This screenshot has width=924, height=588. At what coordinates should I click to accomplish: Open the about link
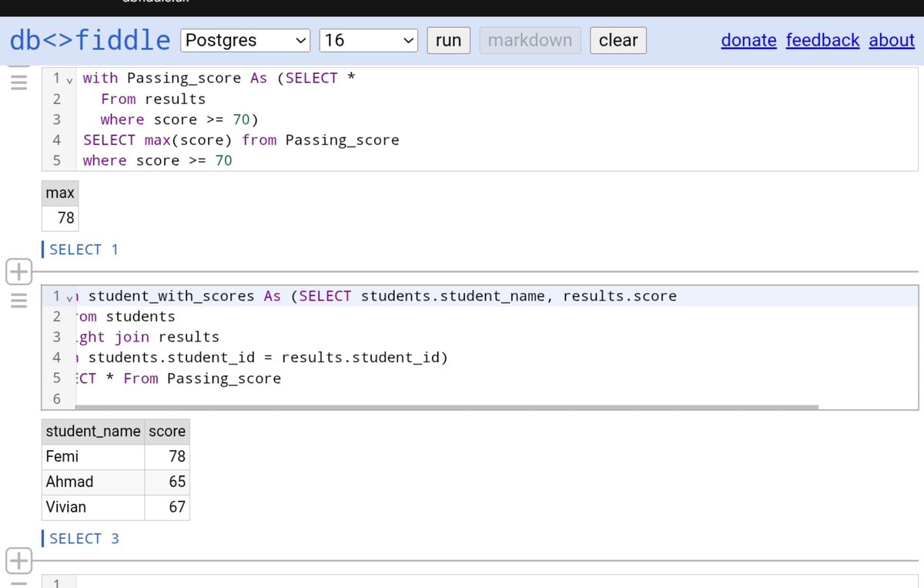point(892,40)
